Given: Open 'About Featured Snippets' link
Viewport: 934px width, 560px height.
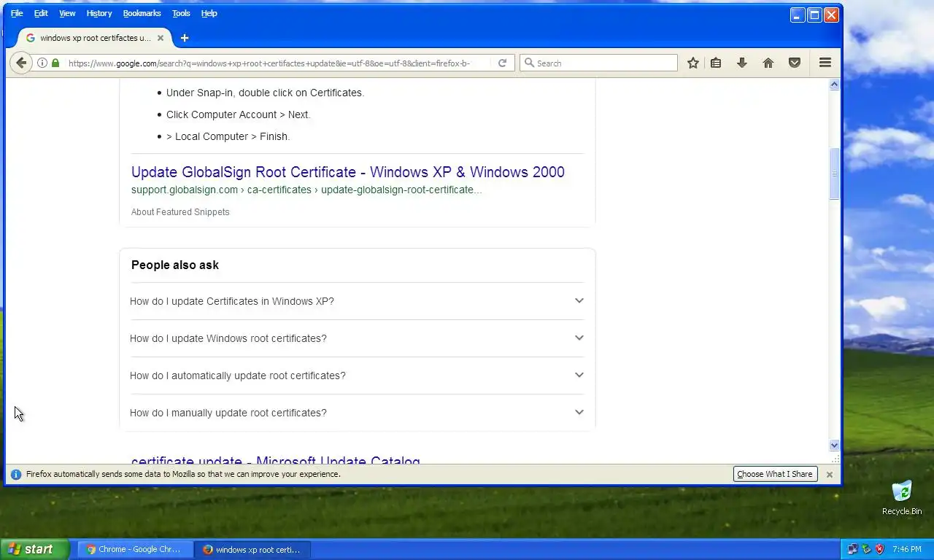Looking at the screenshot, I should pyautogui.click(x=180, y=212).
